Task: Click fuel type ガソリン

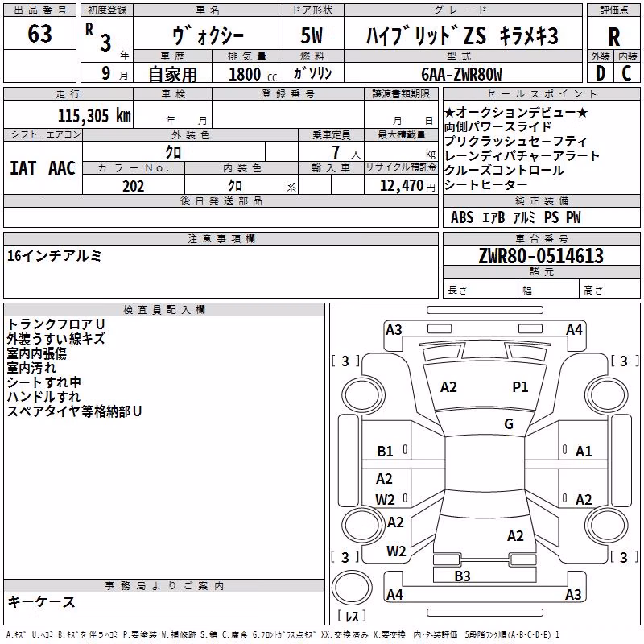Action: (312, 73)
